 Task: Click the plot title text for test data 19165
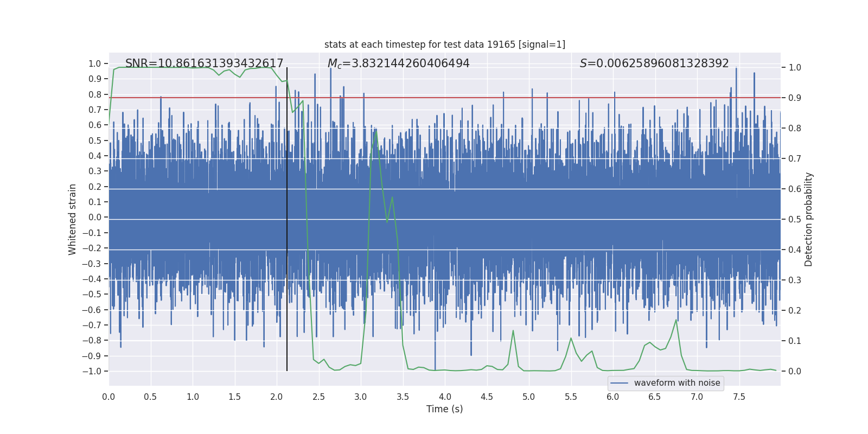[x=445, y=44]
